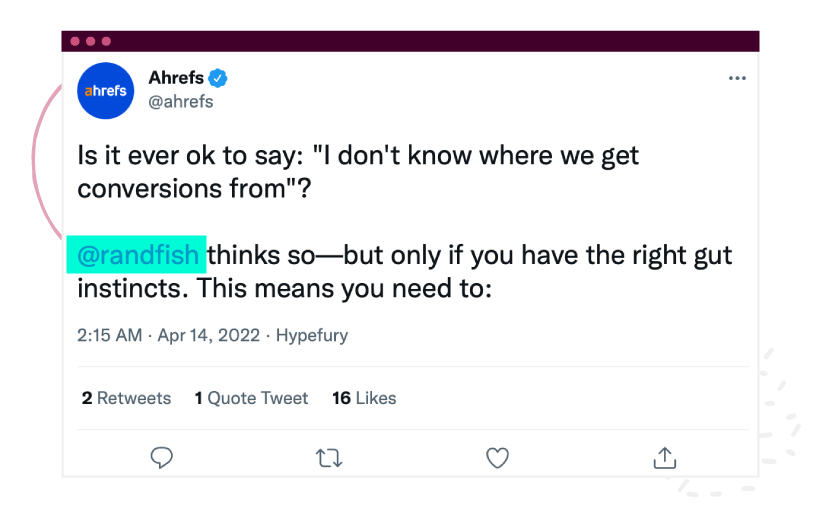Open the Ahrefs display name
The height and width of the screenshot is (510, 820).
coord(175,78)
